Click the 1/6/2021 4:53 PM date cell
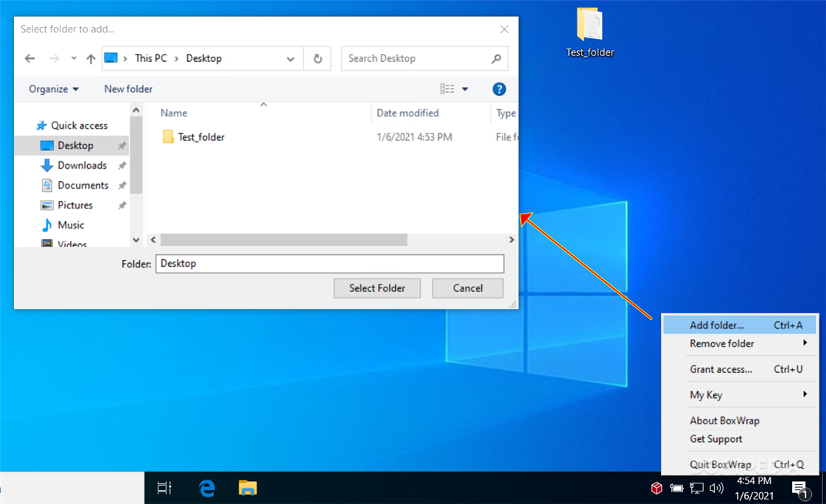Viewport: 826px width, 504px height. point(414,137)
